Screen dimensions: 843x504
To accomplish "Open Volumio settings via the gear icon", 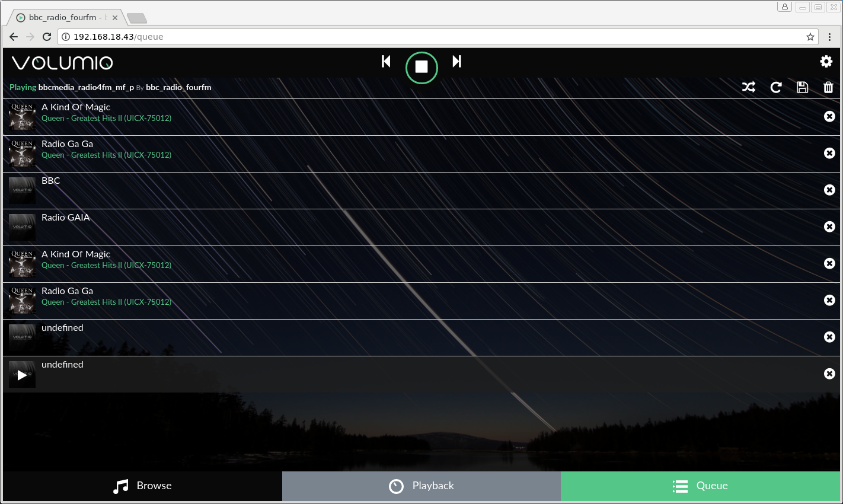I will 826,61.
